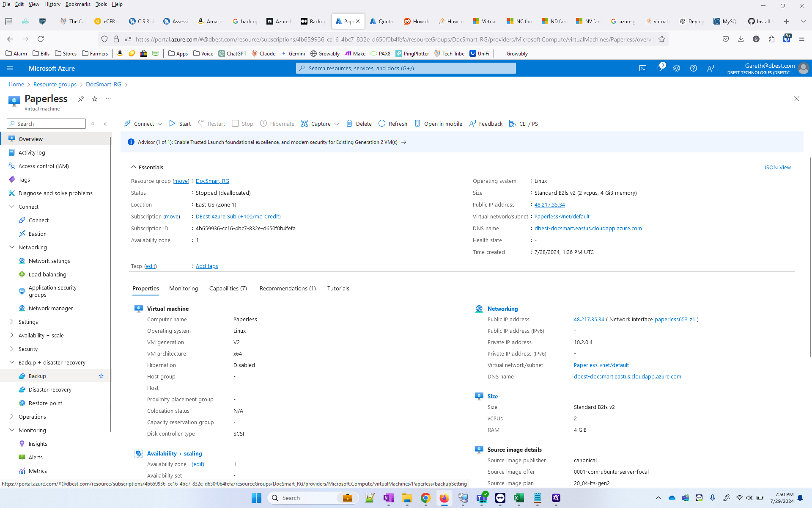
Task: Open Azure notifications bell
Action: (x=660, y=68)
